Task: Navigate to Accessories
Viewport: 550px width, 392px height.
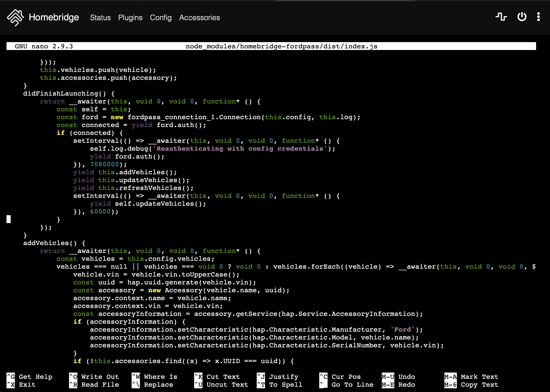Action: 200,18
